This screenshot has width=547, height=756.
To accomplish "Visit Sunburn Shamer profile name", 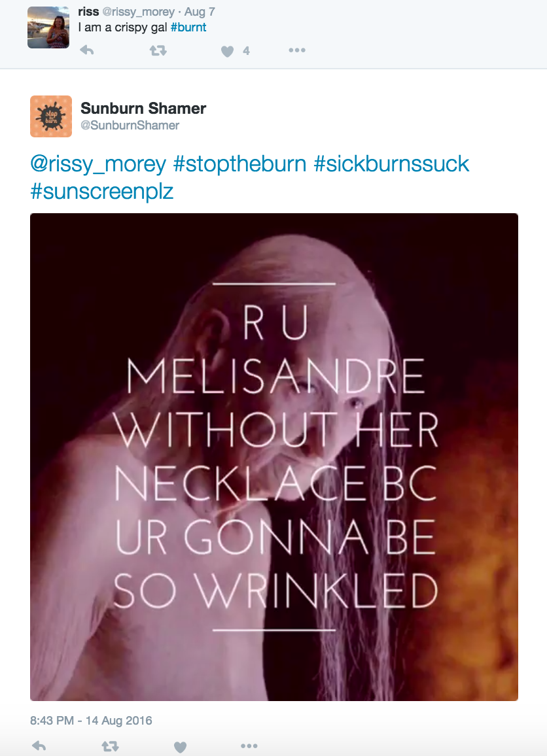I will [x=143, y=108].
